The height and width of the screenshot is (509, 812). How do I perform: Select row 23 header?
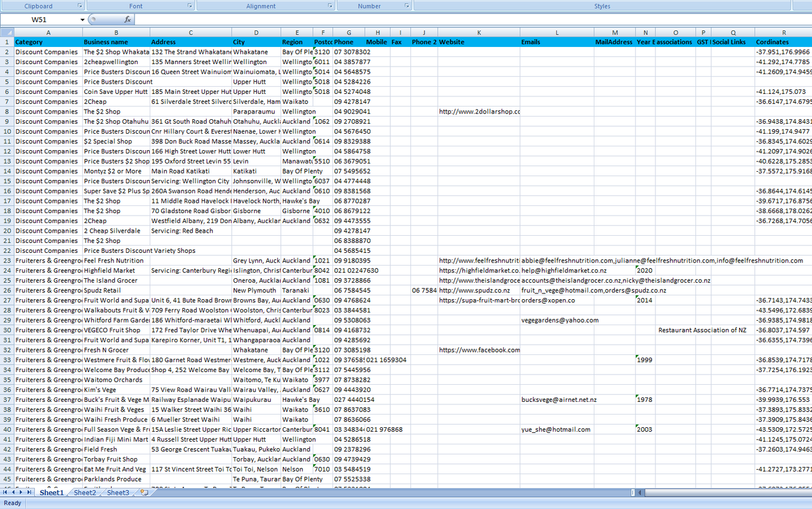click(x=6, y=261)
